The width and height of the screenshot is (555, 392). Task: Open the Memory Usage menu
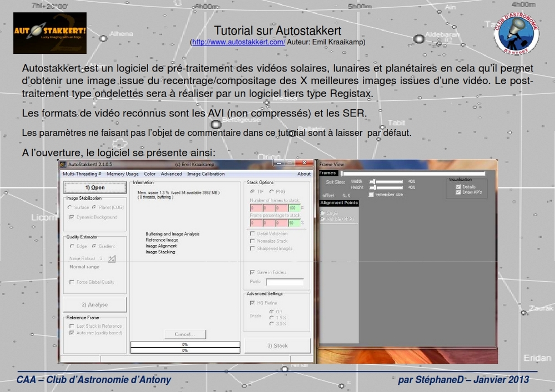[123, 174]
